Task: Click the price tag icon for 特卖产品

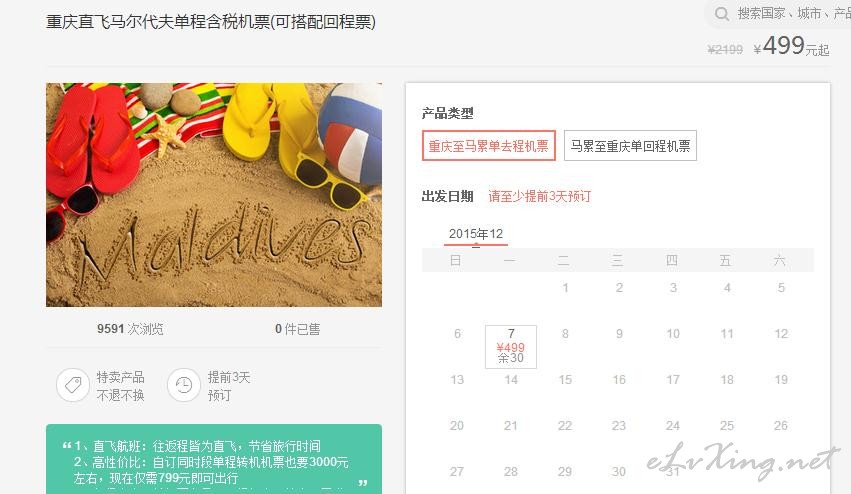Action: point(73,385)
